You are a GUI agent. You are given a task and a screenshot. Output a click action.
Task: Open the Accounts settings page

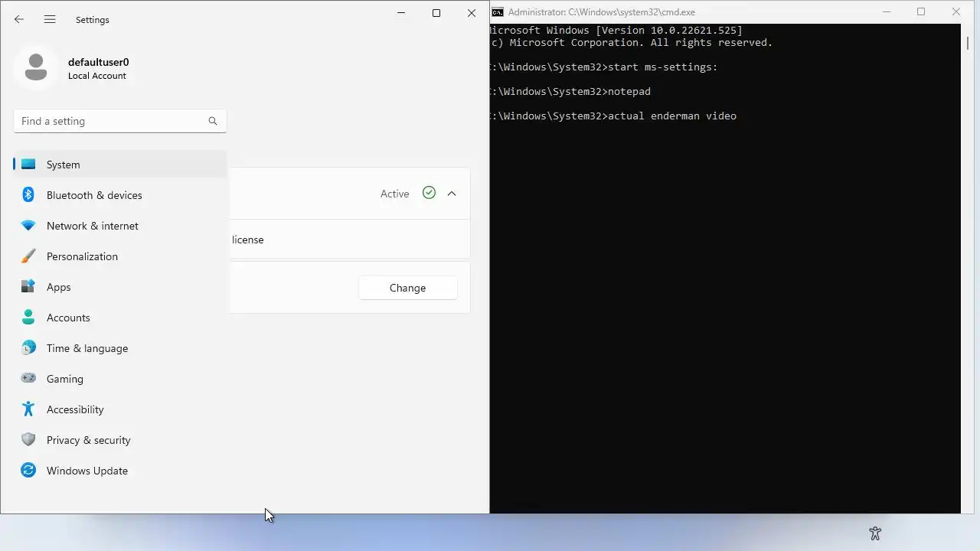click(x=120, y=318)
